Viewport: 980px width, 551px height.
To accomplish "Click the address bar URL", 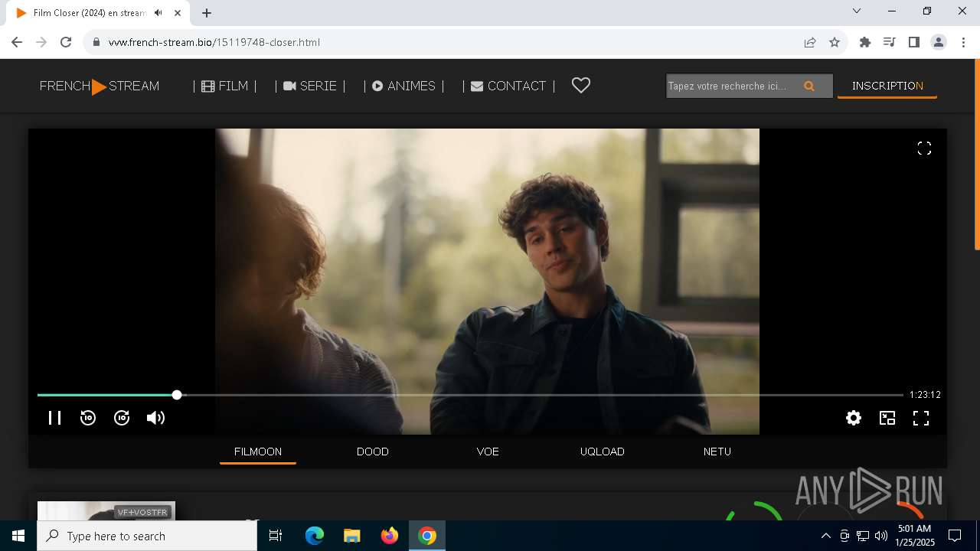I will click(x=214, y=42).
